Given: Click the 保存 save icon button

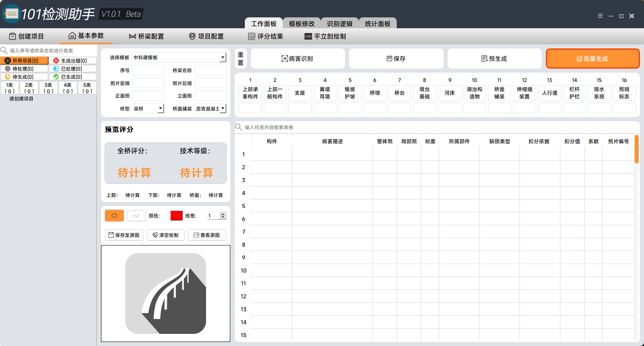Looking at the screenshot, I should tap(396, 59).
